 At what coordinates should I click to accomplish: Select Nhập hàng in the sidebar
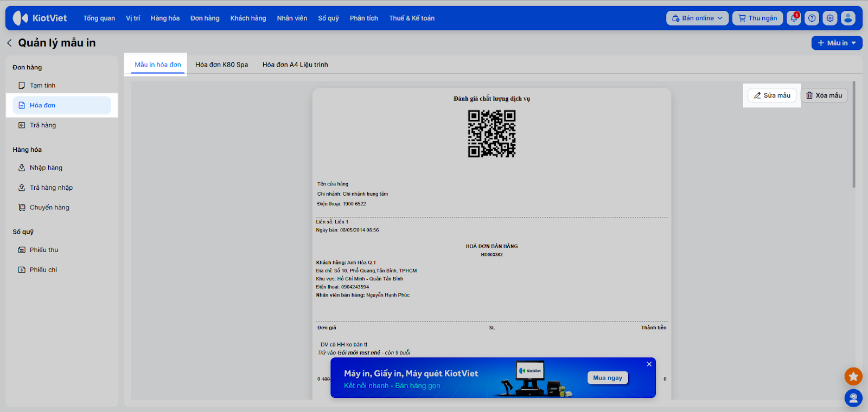[61, 168]
